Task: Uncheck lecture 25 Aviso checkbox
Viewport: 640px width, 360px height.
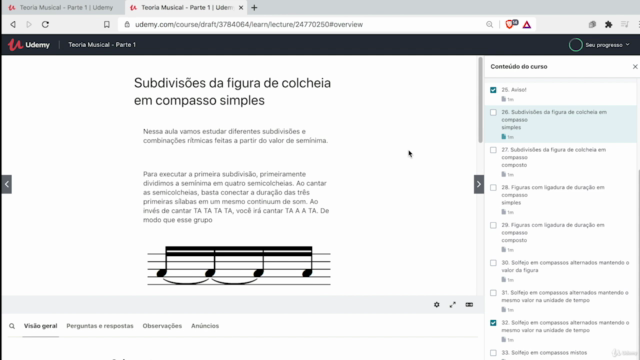Action: pyautogui.click(x=493, y=90)
